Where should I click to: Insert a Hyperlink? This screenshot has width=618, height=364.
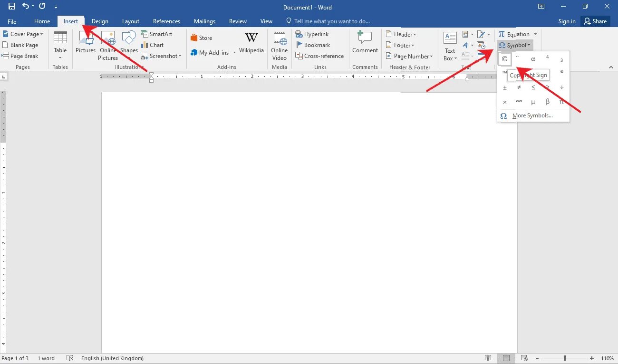[312, 34]
